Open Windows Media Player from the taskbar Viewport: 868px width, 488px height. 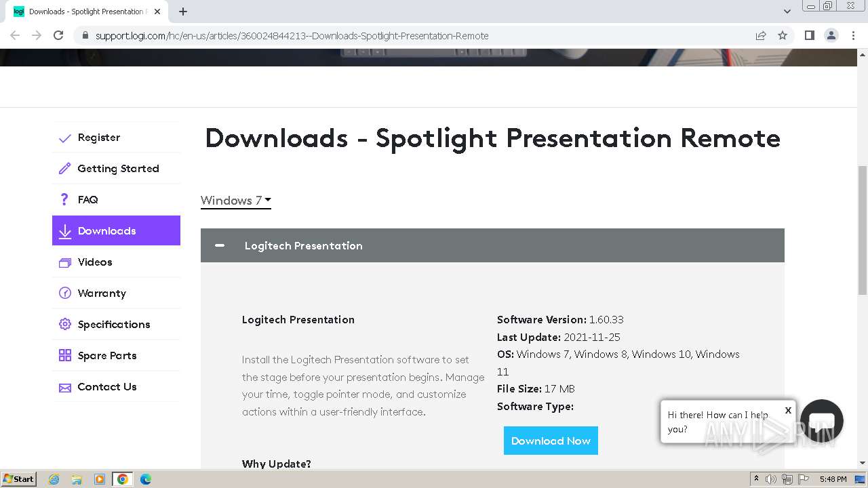click(100, 479)
